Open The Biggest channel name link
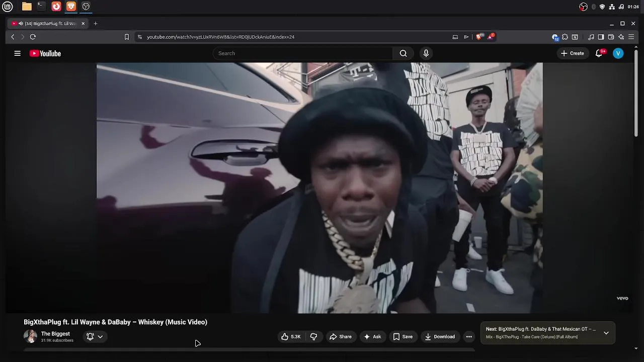 click(55, 334)
